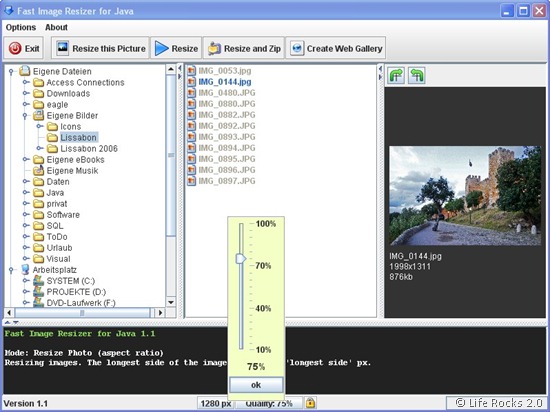Toggle the aspect ratio lock icon
The height and width of the screenshot is (412, 550).
(310, 403)
